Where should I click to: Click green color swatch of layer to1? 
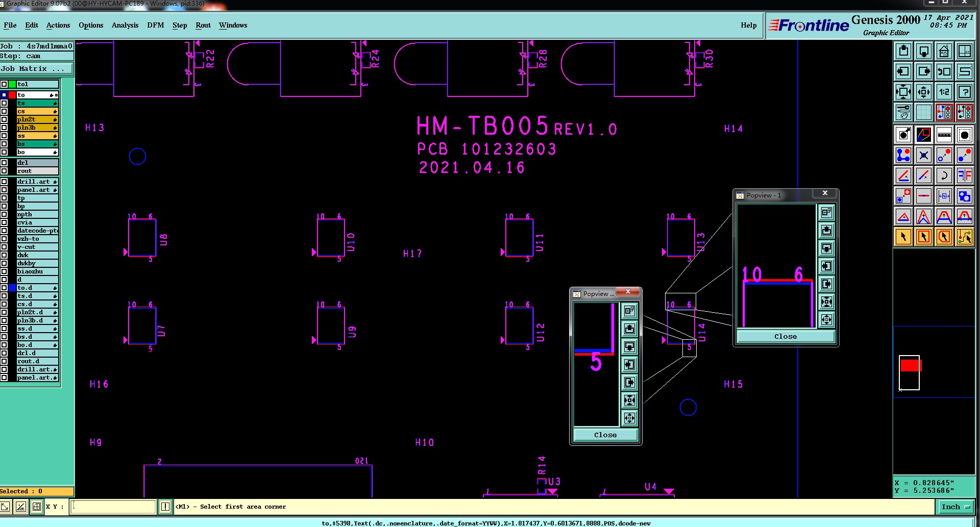tap(12, 84)
